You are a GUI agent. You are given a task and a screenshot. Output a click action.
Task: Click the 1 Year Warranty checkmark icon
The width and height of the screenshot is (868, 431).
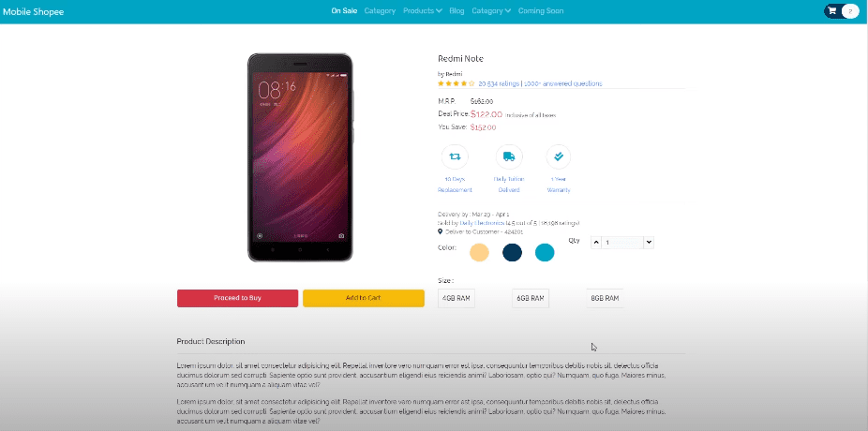click(559, 156)
